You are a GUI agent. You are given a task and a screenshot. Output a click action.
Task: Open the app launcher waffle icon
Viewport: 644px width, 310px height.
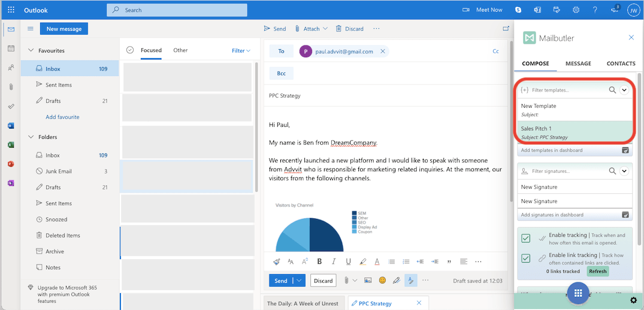(x=11, y=10)
